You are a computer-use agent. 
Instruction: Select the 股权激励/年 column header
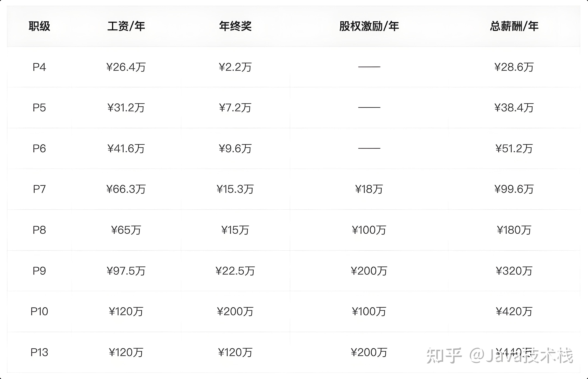pyautogui.click(x=369, y=26)
